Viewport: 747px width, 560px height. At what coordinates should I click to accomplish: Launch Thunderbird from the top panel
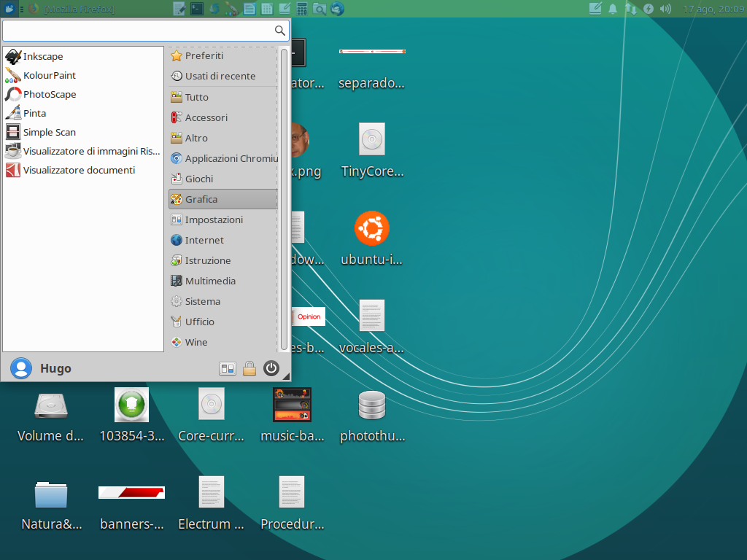tap(337, 9)
